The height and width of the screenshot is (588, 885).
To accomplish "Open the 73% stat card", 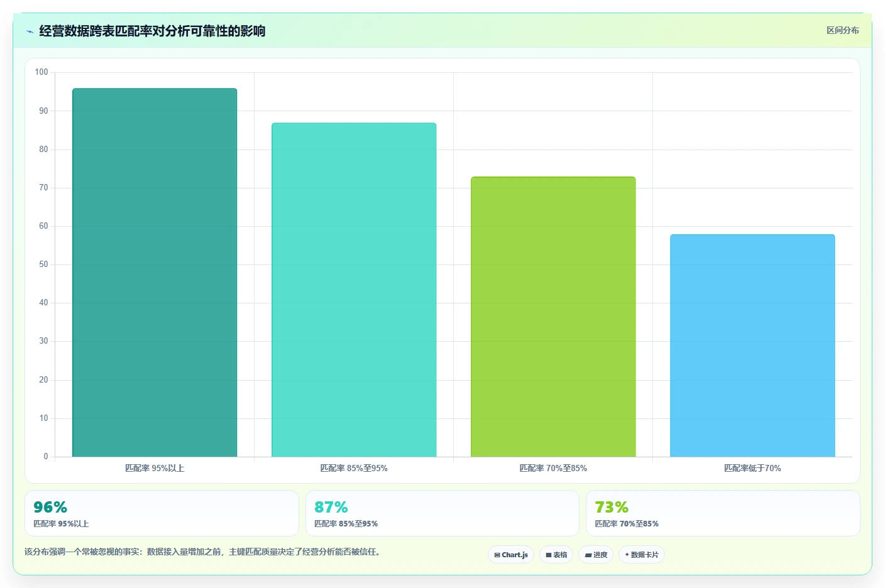I will click(x=723, y=513).
